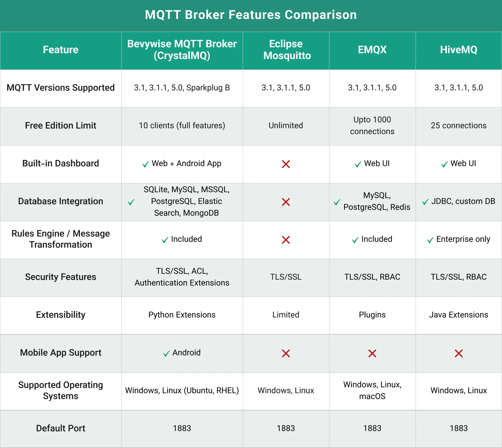Click the check mark before Enterprise only
502x448 pixels.
(x=430, y=240)
